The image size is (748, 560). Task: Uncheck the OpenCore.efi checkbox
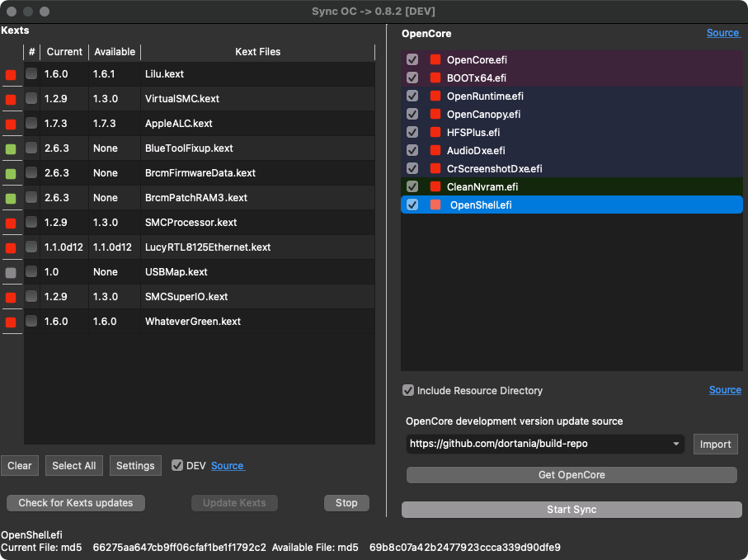click(x=412, y=59)
